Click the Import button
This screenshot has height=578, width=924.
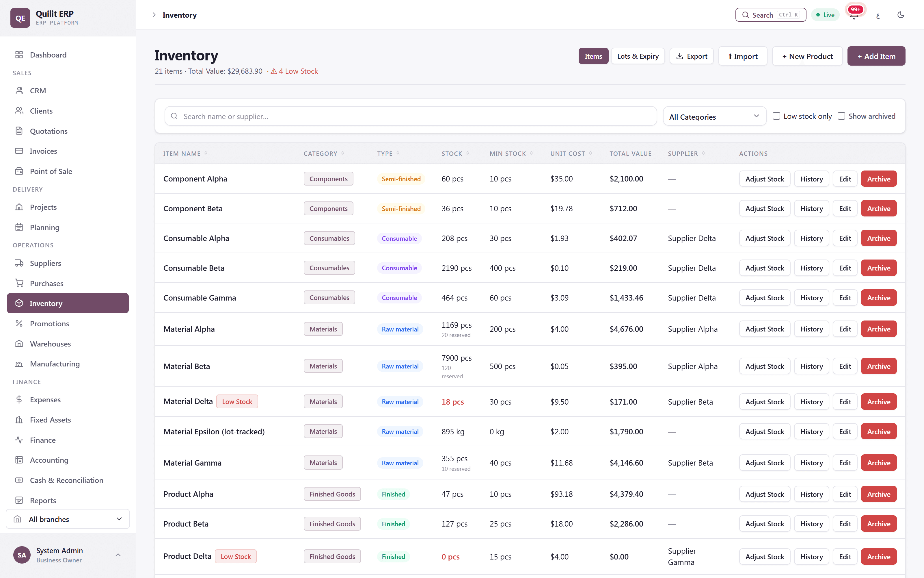pos(743,56)
